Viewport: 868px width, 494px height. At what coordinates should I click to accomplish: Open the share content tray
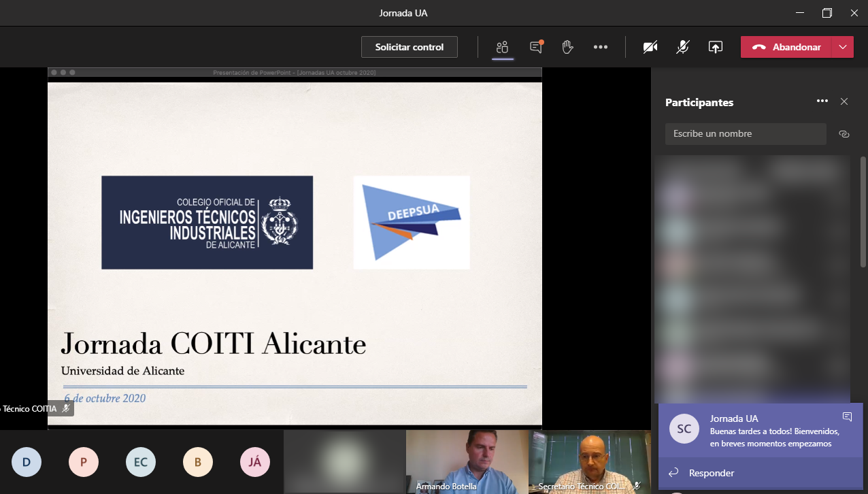click(x=715, y=47)
